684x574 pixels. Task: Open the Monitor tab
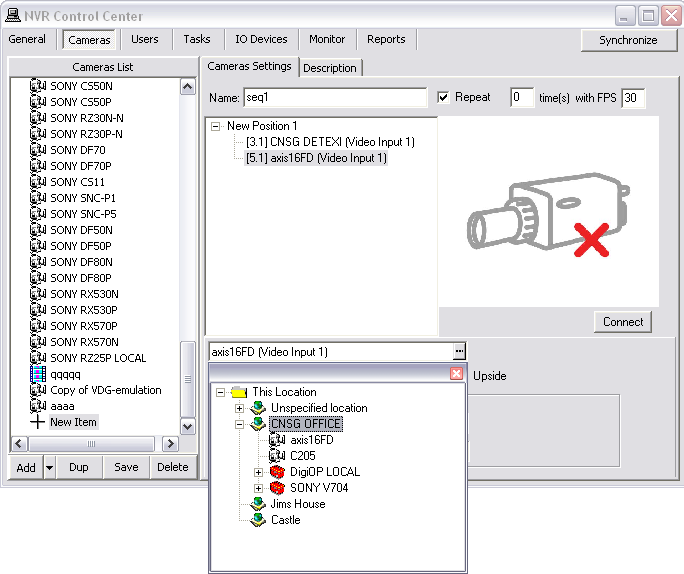tap(327, 39)
